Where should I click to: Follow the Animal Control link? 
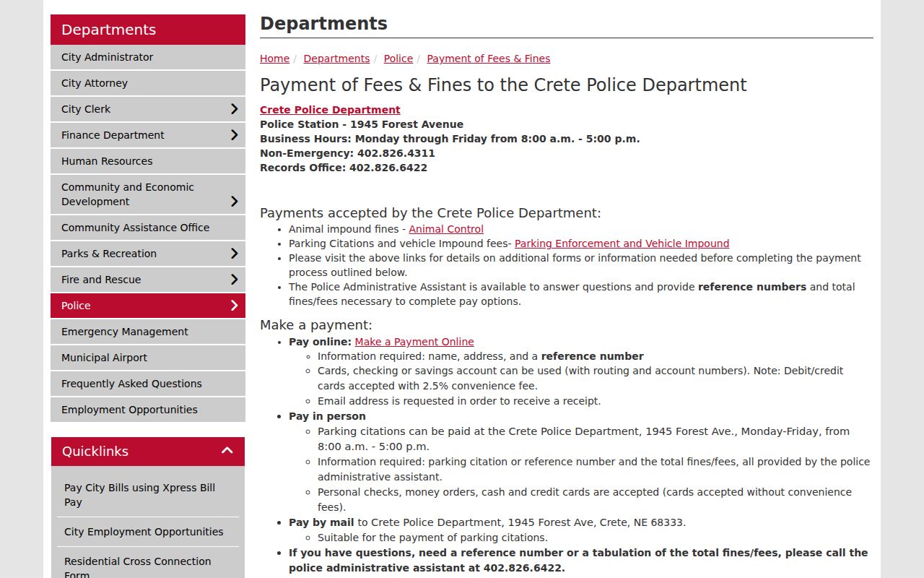[446, 229]
